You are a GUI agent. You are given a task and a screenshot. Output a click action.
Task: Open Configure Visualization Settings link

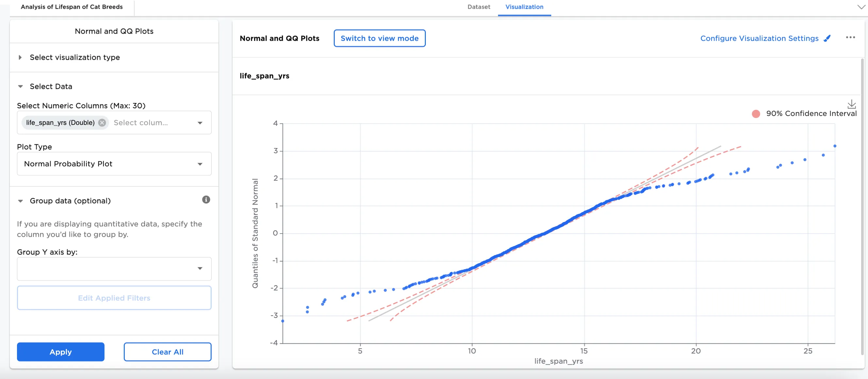click(x=759, y=39)
